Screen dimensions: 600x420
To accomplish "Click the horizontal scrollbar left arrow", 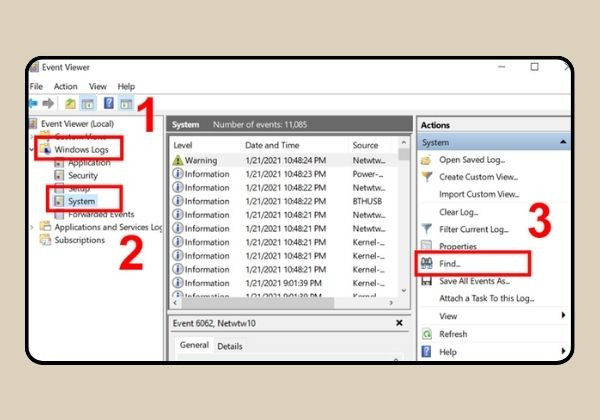I will (x=175, y=303).
